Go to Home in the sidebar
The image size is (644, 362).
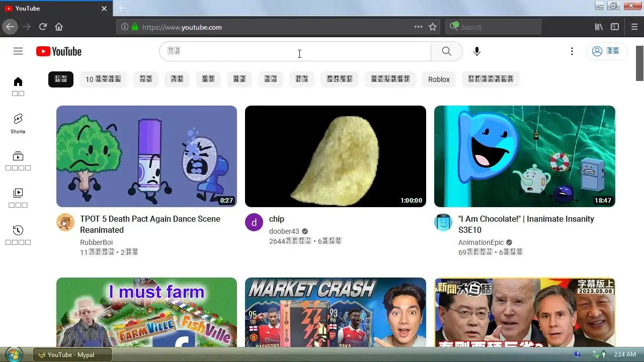coord(18,86)
